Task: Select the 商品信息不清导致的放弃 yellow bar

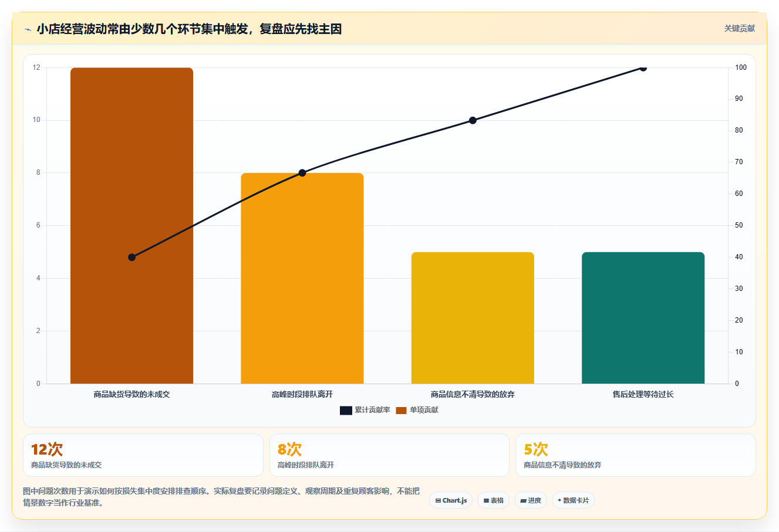Action: [473, 318]
